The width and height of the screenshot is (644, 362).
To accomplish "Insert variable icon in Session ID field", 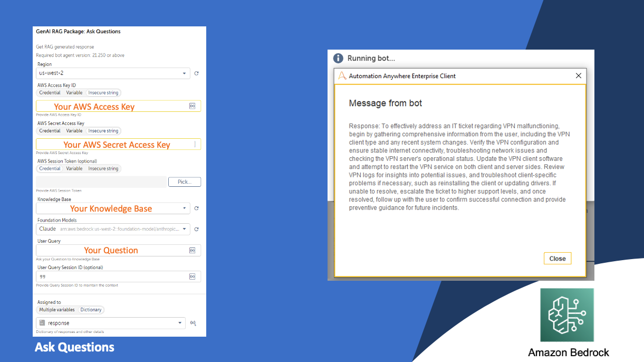I will [x=192, y=277].
